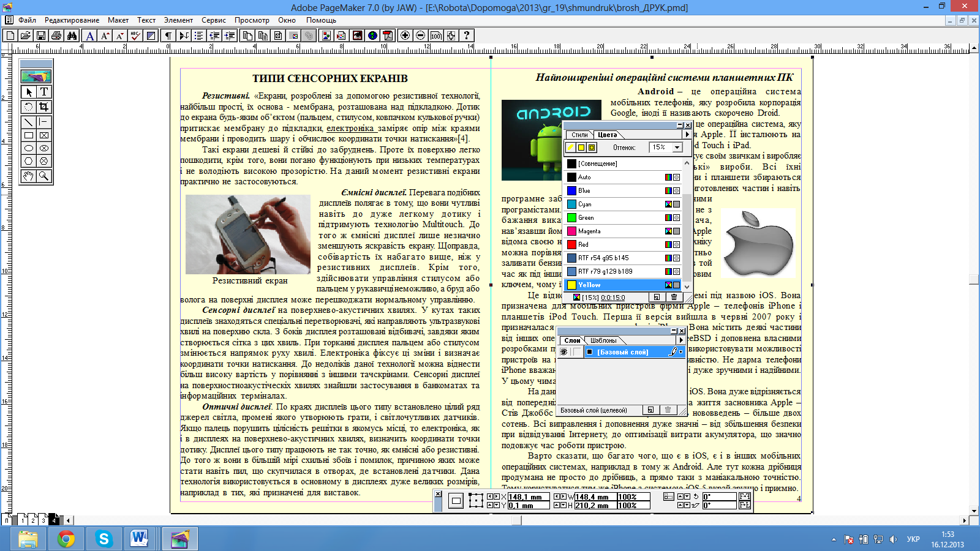Open Fill and Stroke toolbar icon
Viewport: 980px width, 551px height.
(151, 36)
